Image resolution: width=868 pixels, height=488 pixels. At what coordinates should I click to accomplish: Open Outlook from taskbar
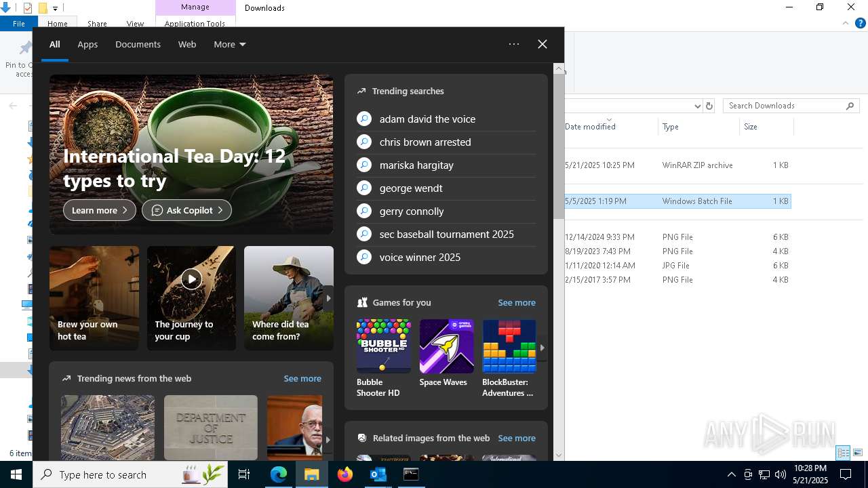pos(378,474)
